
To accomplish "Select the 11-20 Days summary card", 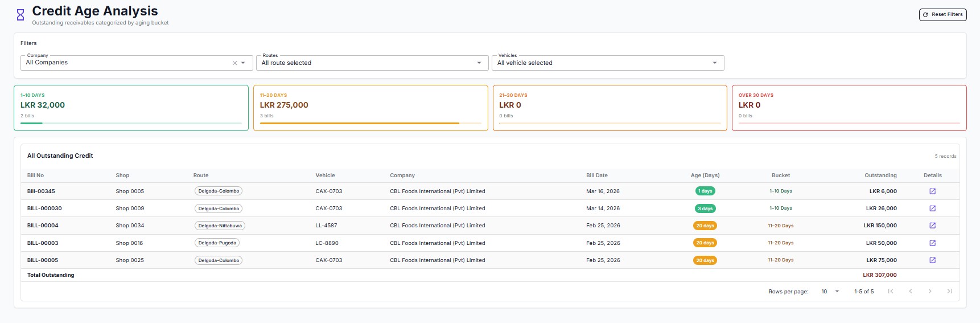I will point(370,108).
